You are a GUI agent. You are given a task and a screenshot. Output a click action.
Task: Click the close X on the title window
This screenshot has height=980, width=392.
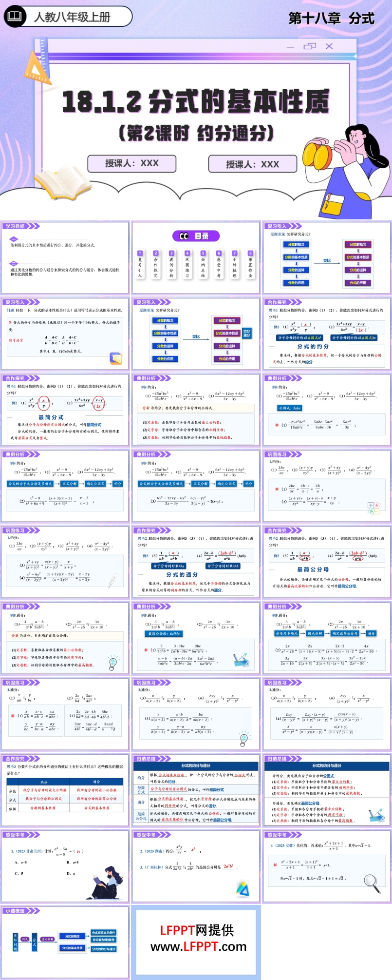pyautogui.click(x=329, y=46)
